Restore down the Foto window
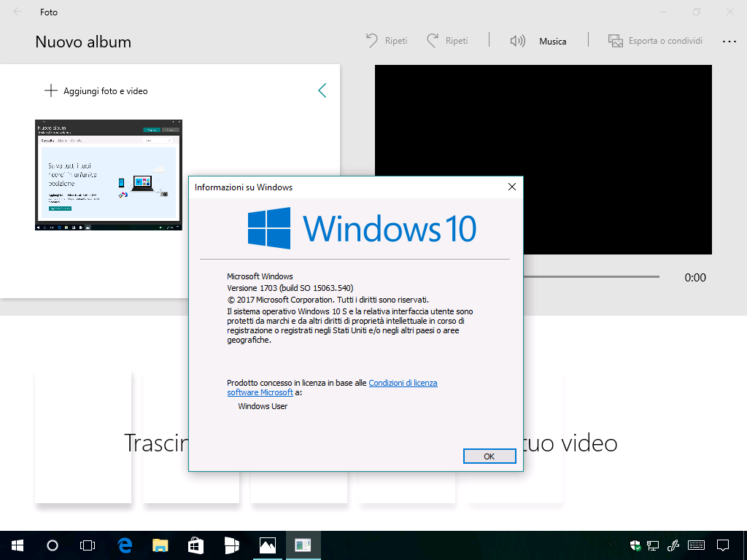Screen dimensions: 747x560 click(x=697, y=12)
